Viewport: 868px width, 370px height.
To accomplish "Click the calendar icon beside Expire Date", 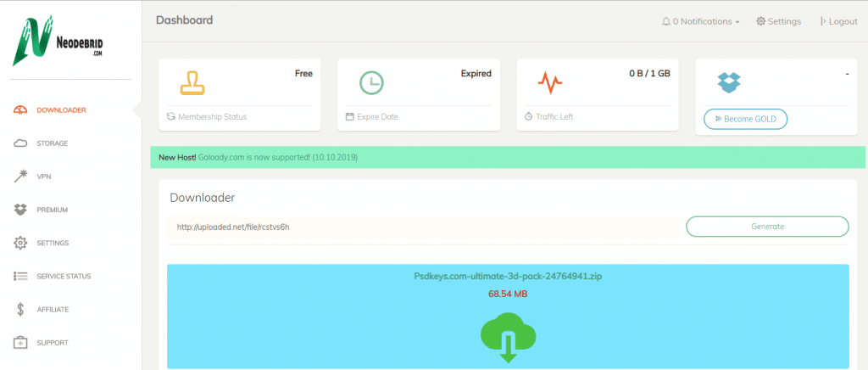I will (349, 117).
